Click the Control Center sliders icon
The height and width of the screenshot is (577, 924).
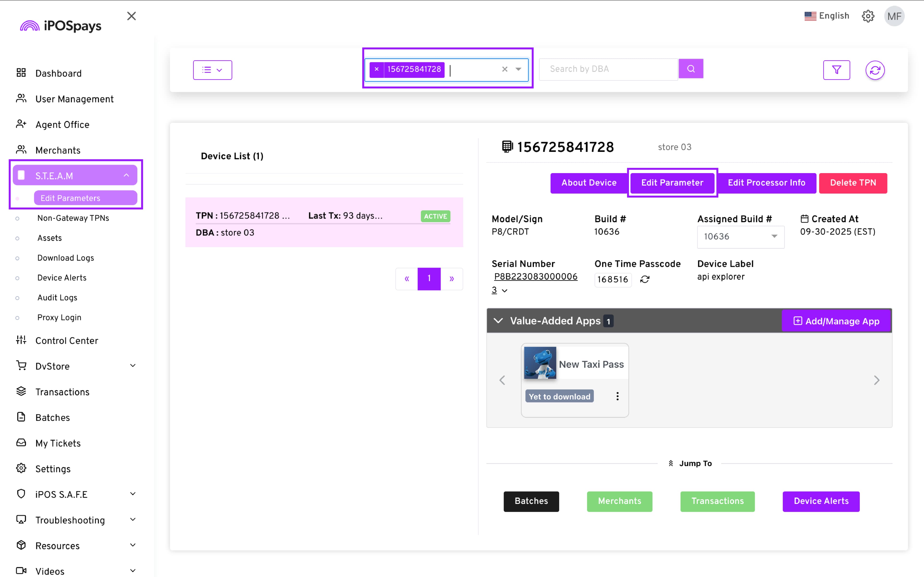pyautogui.click(x=21, y=340)
